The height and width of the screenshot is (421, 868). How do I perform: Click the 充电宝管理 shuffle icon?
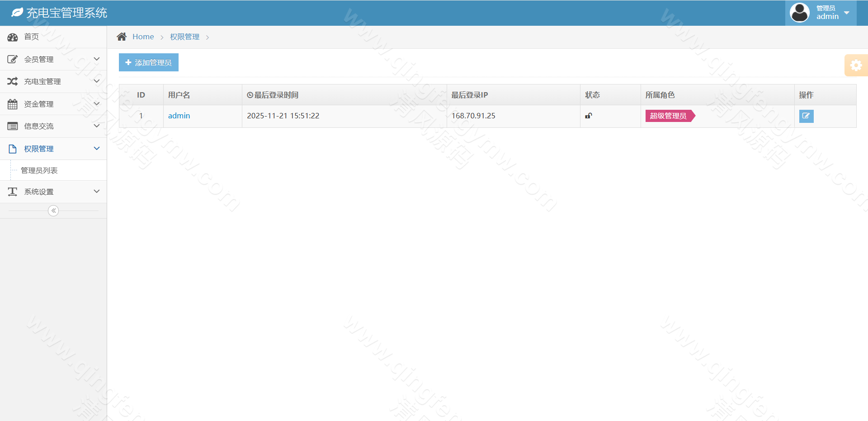13,81
